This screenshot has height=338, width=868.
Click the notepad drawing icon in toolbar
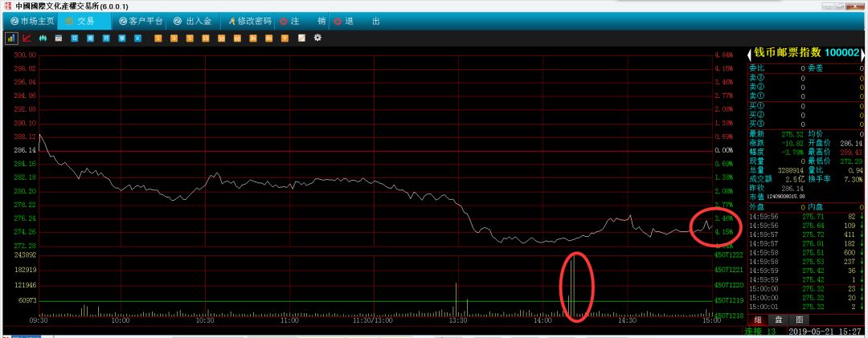pos(301,39)
